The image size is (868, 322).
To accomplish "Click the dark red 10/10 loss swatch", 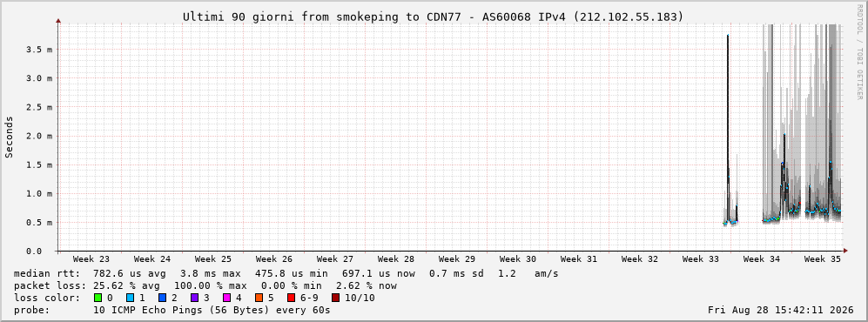I will 335,299.
